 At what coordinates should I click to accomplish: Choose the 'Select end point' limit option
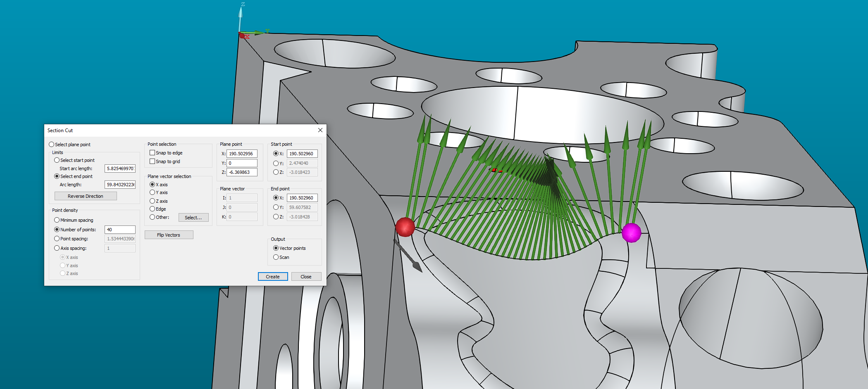click(x=57, y=176)
